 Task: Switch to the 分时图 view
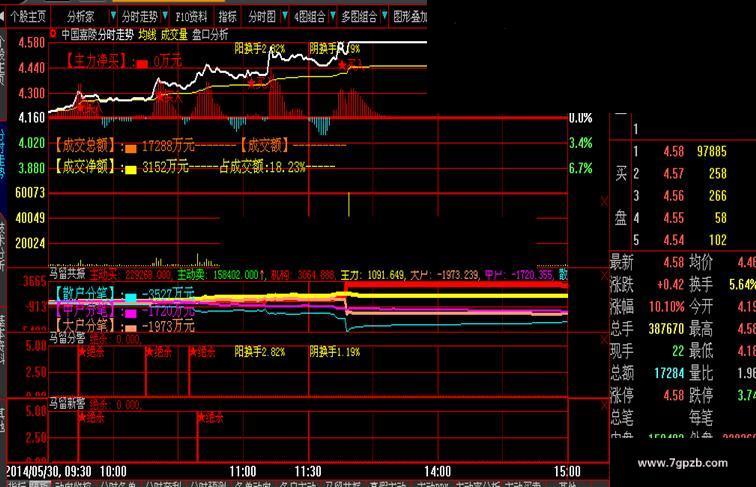(x=262, y=17)
